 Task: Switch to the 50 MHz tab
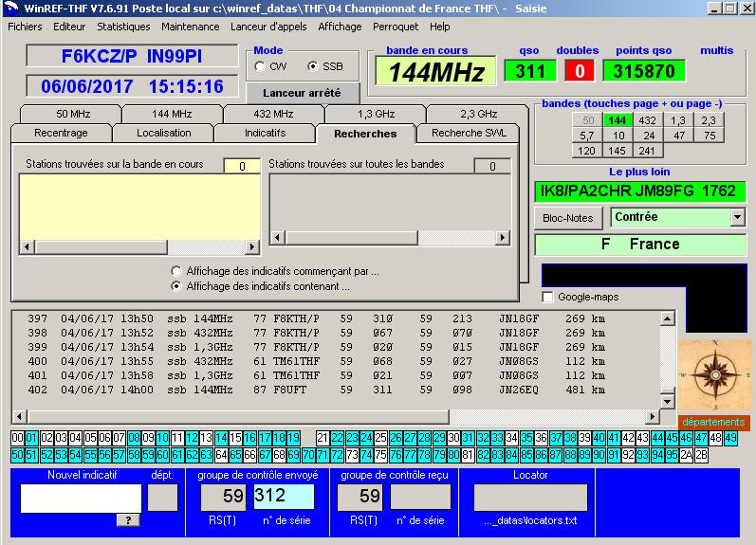pos(73,114)
